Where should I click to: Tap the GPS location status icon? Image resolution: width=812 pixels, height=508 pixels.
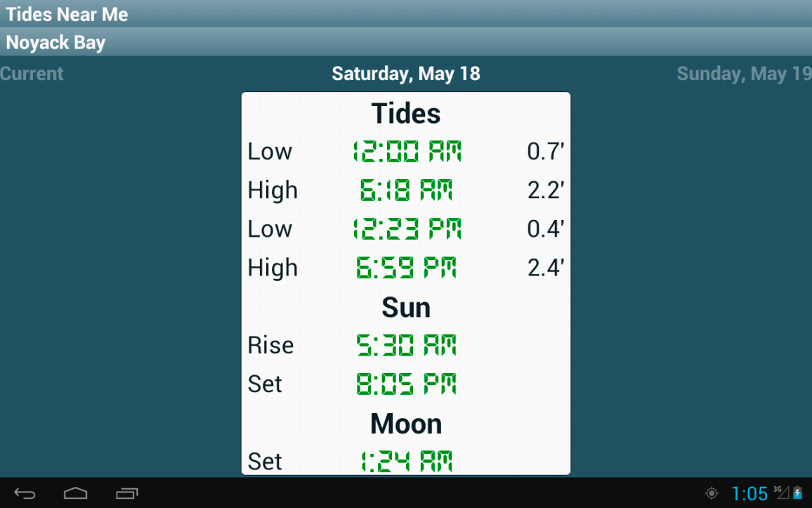(x=712, y=493)
